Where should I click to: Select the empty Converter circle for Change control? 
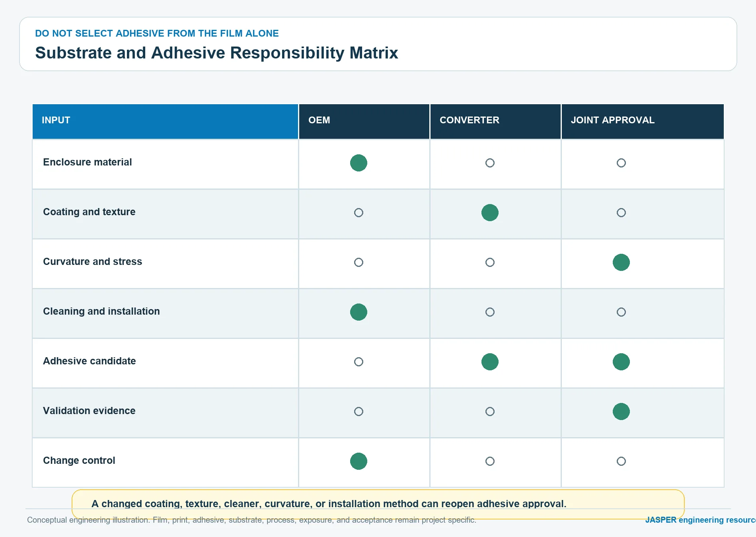[490, 461]
